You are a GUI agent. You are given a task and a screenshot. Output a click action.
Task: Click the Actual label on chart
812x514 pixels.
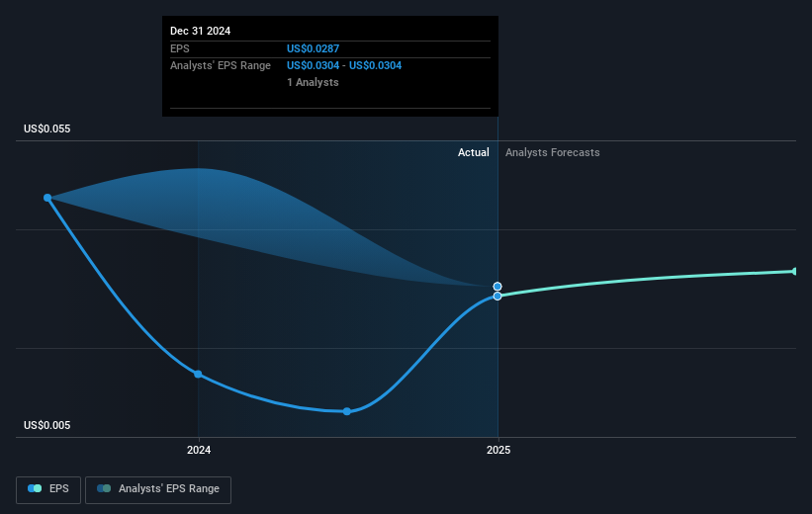click(474, 152)
